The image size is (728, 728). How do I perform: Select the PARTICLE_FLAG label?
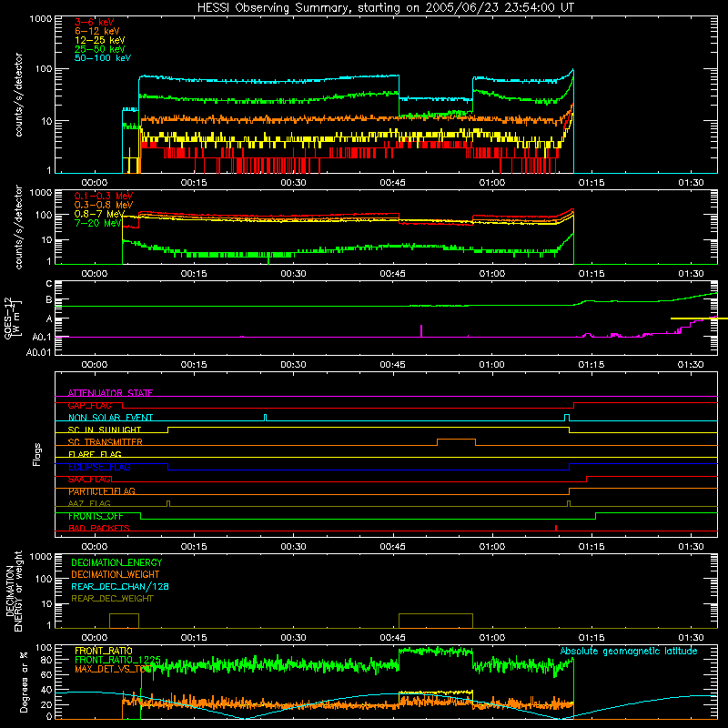point(101,491)
